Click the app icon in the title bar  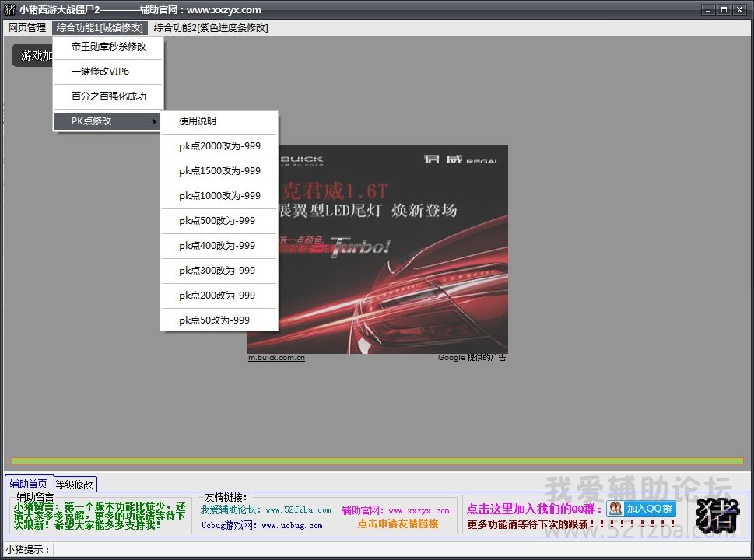9,9
